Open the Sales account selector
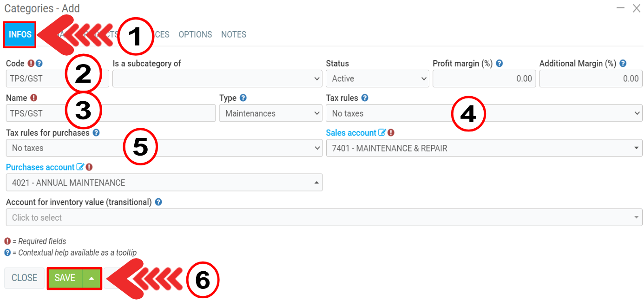 (x=484, y=148)
